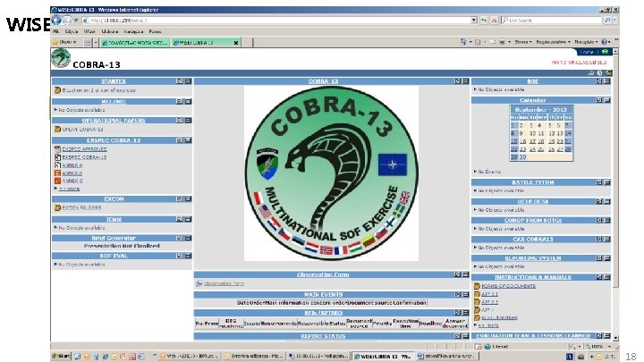Click the Calendar panel list menu icon

607,100
